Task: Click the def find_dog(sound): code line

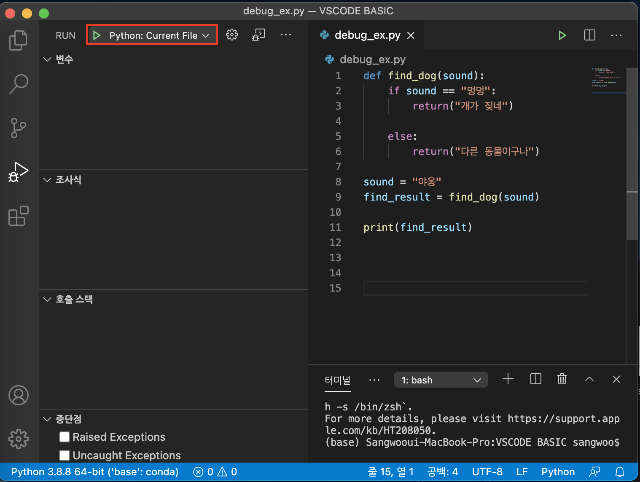Action: 423,76
